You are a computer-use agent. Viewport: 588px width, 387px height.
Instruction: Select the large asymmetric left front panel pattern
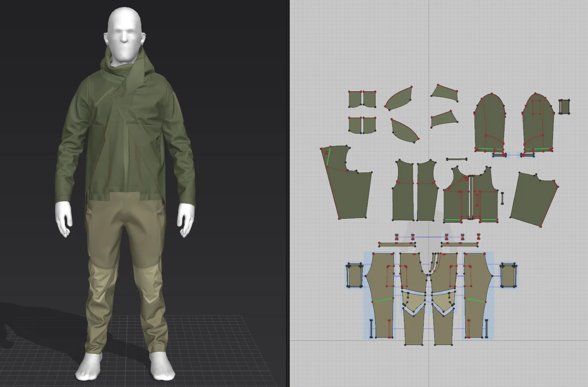(346, 183)
